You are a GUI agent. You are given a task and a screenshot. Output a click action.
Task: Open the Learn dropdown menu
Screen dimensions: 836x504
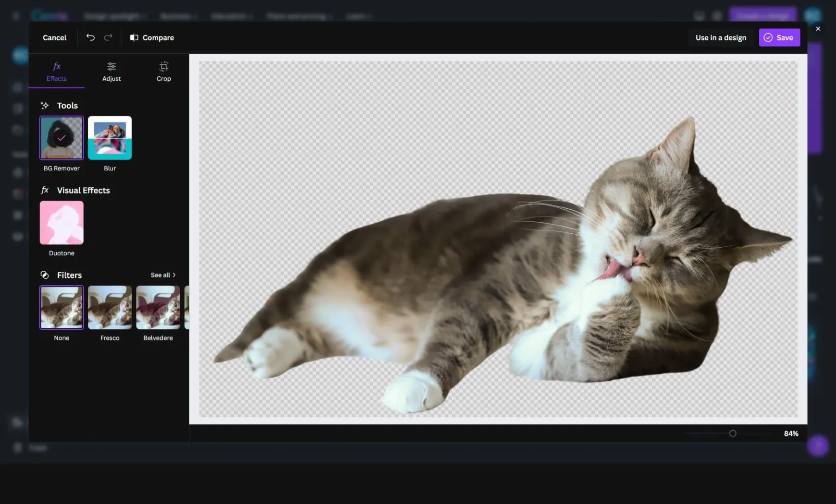358,16
